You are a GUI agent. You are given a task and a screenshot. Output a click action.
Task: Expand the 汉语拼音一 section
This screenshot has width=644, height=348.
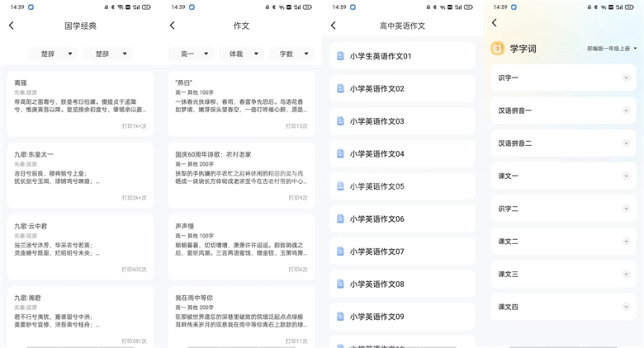coord(626,110)
